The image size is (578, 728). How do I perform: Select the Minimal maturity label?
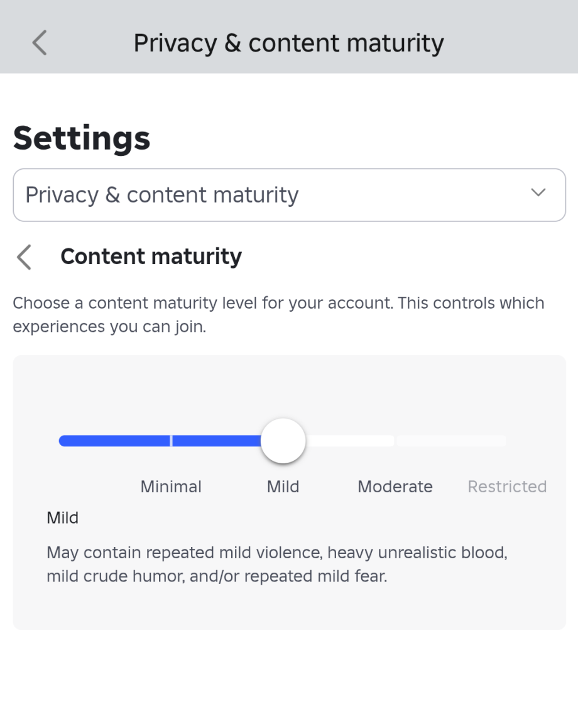tap(171, 487)
